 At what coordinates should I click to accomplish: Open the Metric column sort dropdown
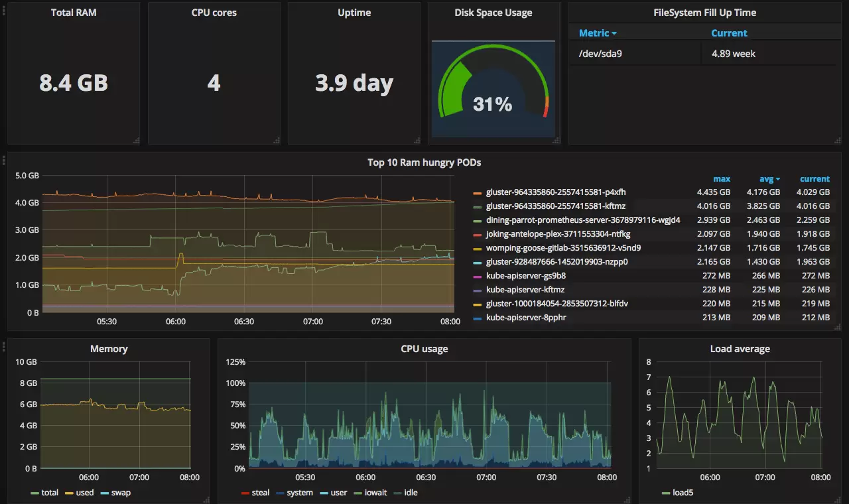tap(596, 33)
